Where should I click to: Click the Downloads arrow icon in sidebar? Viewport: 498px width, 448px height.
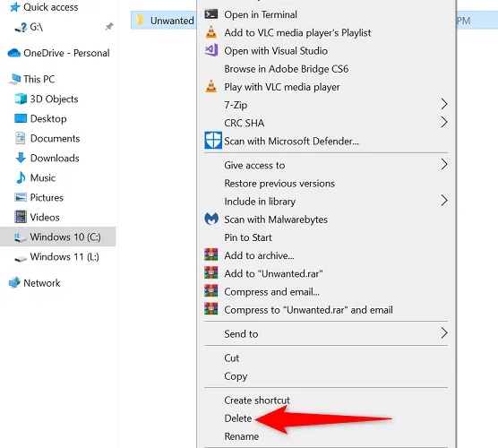point(21,158)
